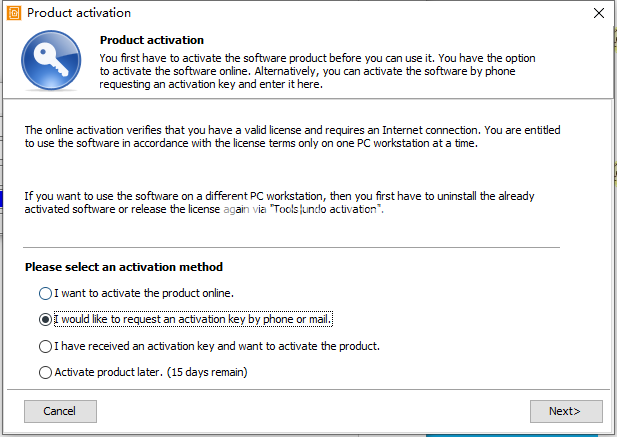Click the horizontal separator line above method heading
The image size is (617, 437).
coord(291,247)
